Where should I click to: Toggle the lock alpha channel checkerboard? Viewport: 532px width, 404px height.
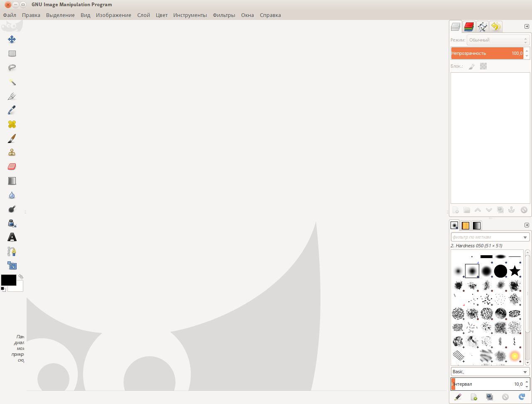[483, 66]
